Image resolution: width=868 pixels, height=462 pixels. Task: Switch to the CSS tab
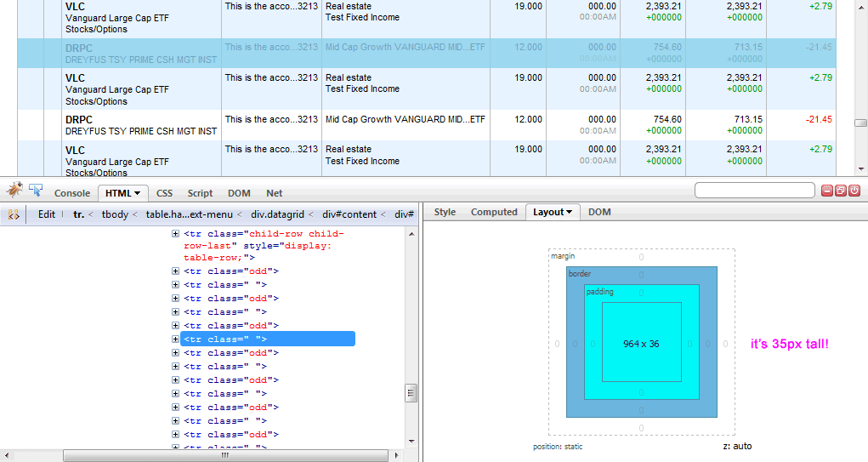coord(164,193)
